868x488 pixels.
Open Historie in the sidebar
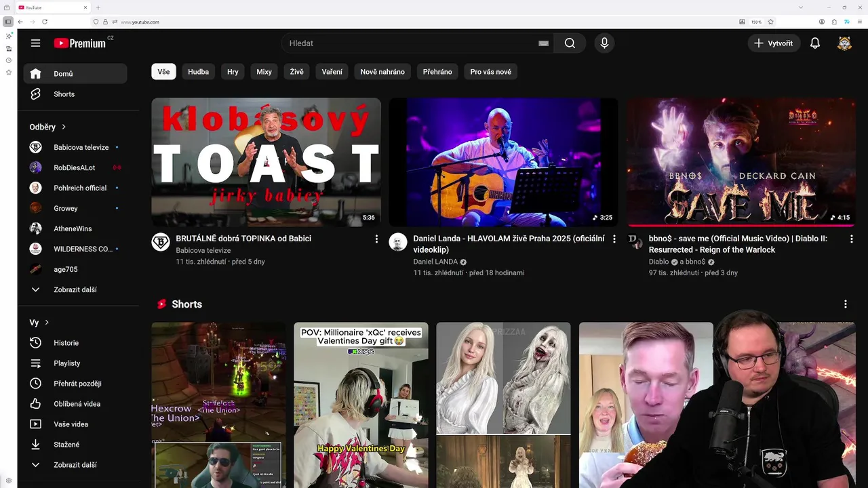75,343
